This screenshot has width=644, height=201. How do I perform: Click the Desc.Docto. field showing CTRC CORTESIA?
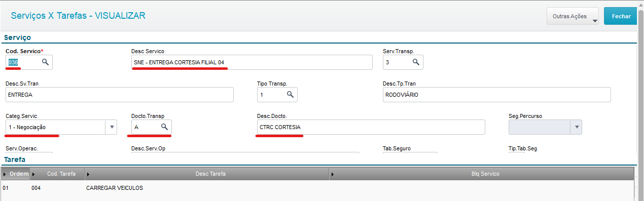pos(371,127)
